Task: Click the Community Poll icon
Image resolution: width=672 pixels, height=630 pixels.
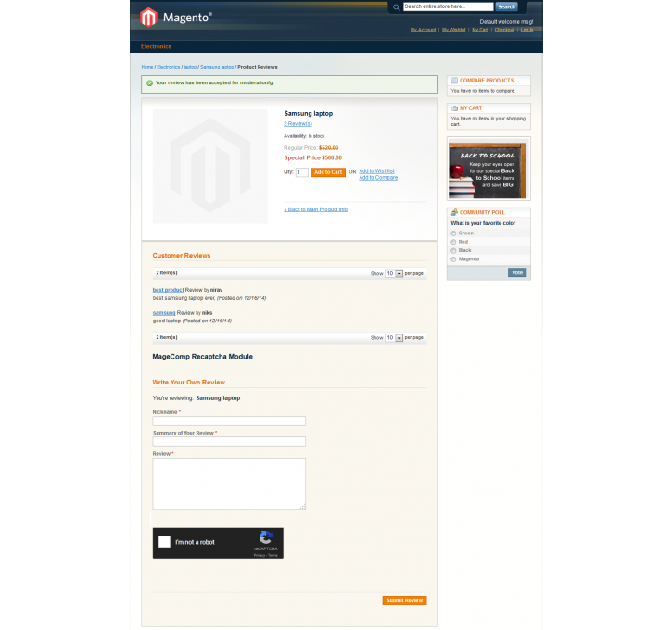Action: pos(454,212)
